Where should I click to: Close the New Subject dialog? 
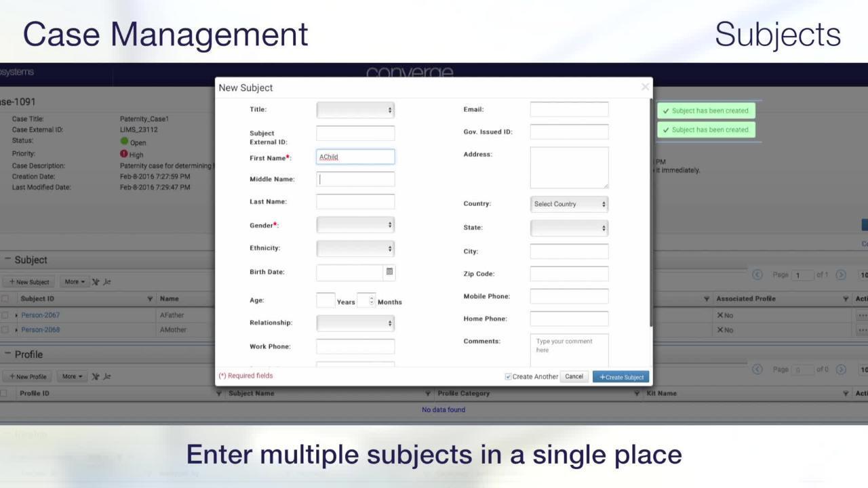coord(645,87)
